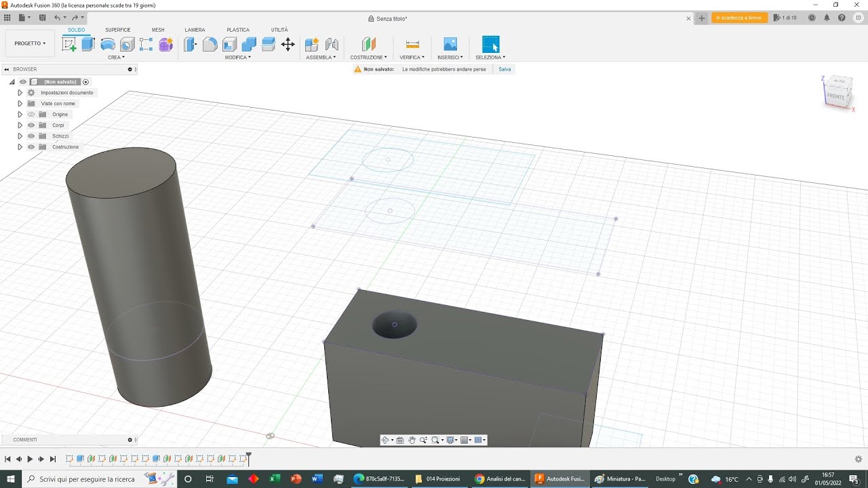This screenshot has height=488, width=868.
Task: Toggle visibility of Schizzi folder
Action: (31, 136)
